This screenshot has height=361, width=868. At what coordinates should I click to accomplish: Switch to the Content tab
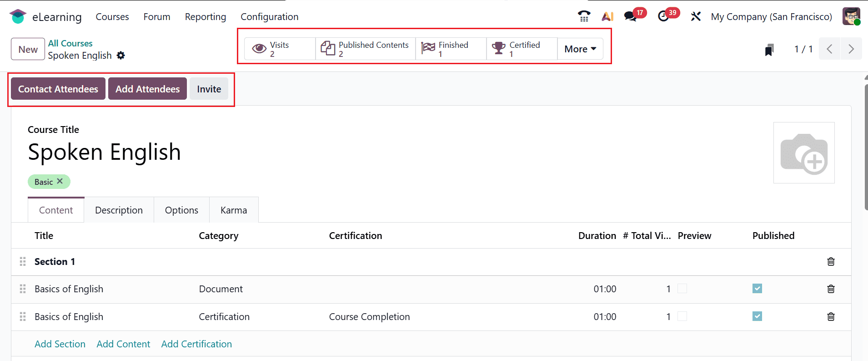(x=56, y=210)
